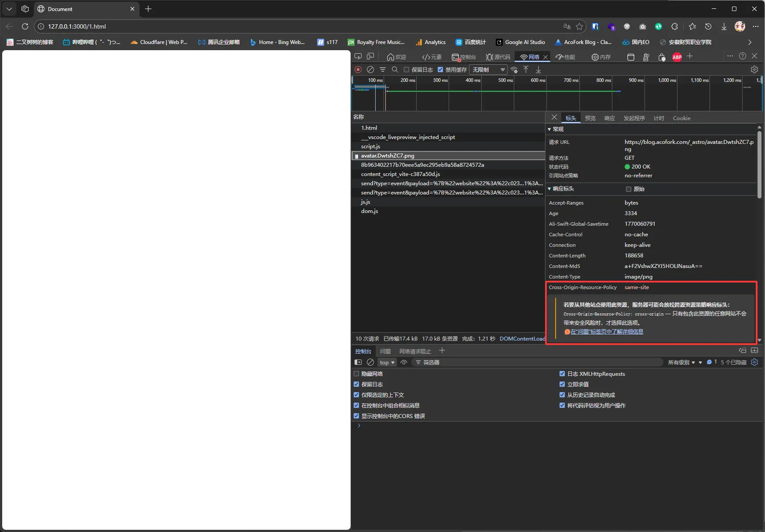The image size is (765, 532).
Task: Select the script.js request row
Action: (x=370, y=147)
